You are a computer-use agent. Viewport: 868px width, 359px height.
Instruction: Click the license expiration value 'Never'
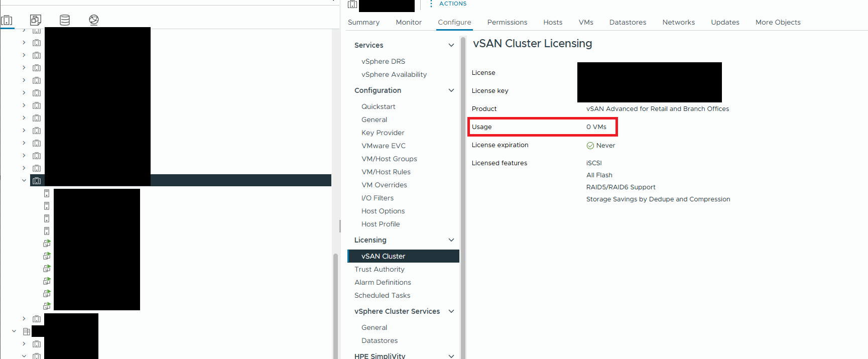605,146
